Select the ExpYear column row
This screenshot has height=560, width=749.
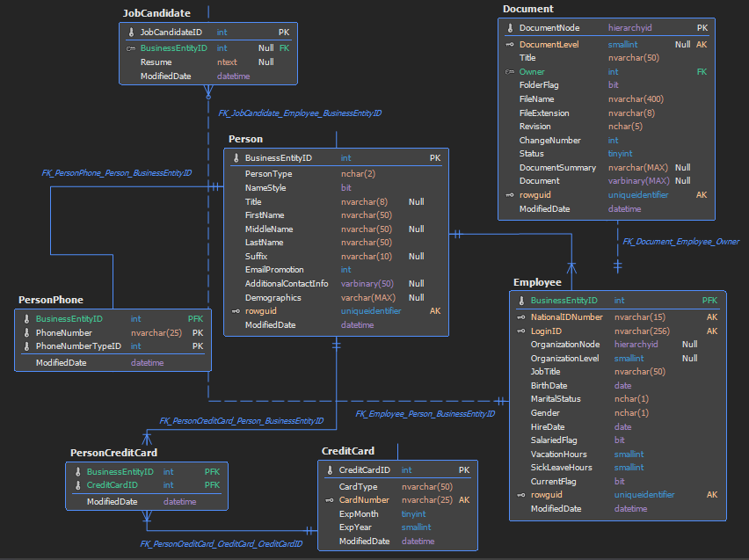(x=398, y=527)
